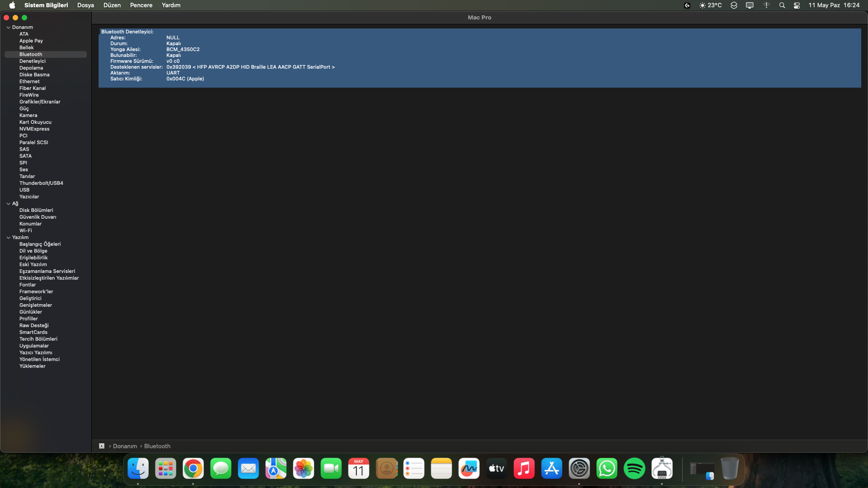Image resolution: width=868 pixels, height=488 pixels.
Task: Collapse the Ağ section
Action: pyautogui.click(x=8, y=204)
